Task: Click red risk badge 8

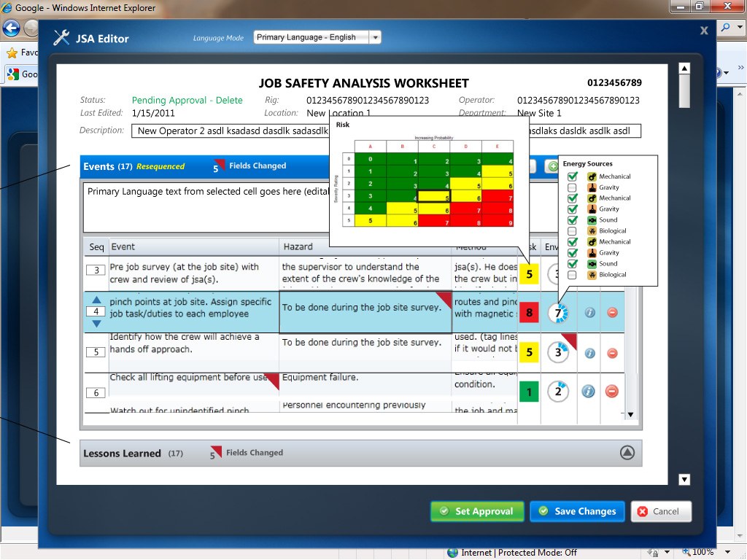Action: (x=529, y=313)
